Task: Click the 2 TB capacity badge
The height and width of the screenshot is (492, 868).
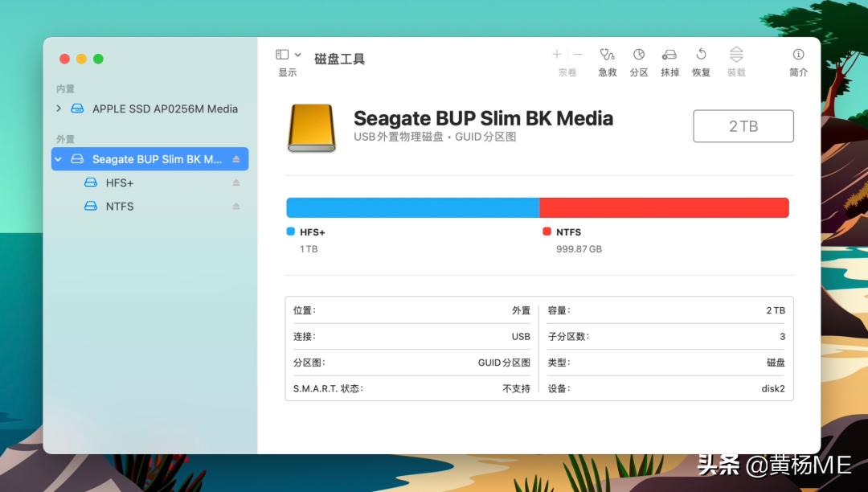Action: [x=743, y=126]
